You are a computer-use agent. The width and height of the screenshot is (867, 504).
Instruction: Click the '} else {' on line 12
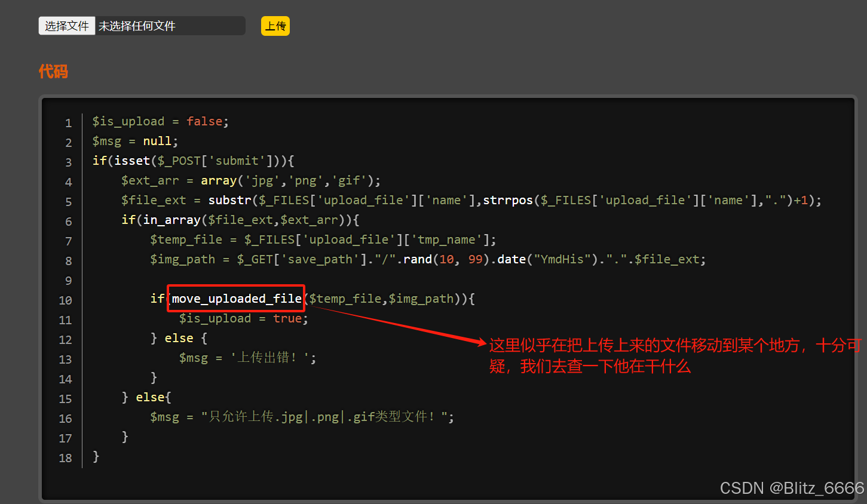click(179, 338)
